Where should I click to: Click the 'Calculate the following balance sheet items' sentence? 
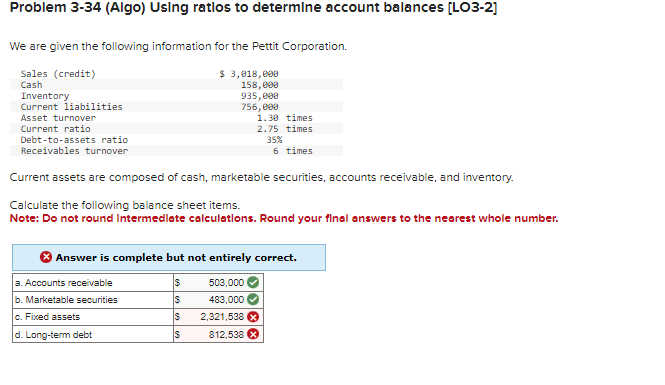(x=125, y=205)
